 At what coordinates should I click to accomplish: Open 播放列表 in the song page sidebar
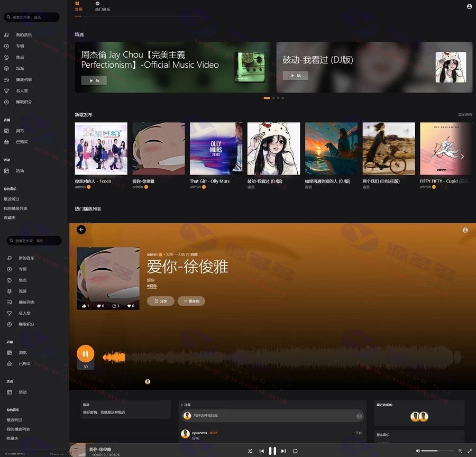21,302
